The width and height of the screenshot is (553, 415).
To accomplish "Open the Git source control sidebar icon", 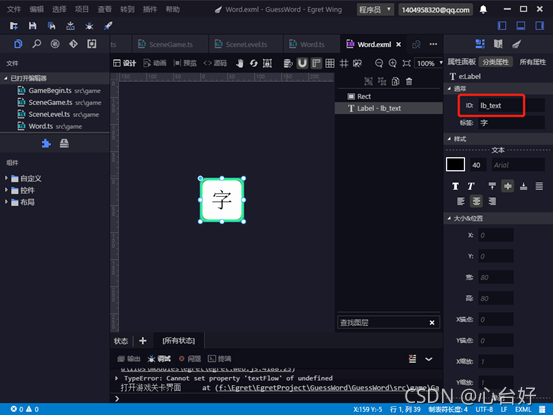I will [73, 44].
